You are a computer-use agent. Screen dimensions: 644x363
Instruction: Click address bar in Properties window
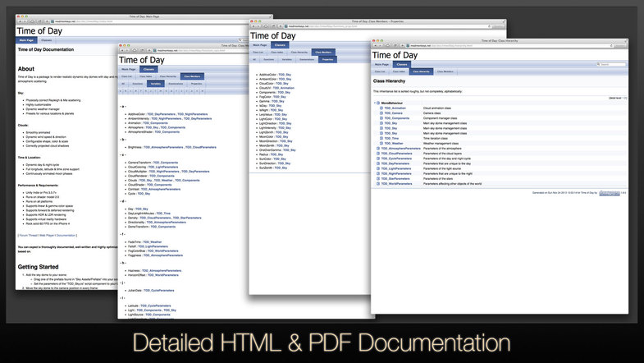coord(388,26)
